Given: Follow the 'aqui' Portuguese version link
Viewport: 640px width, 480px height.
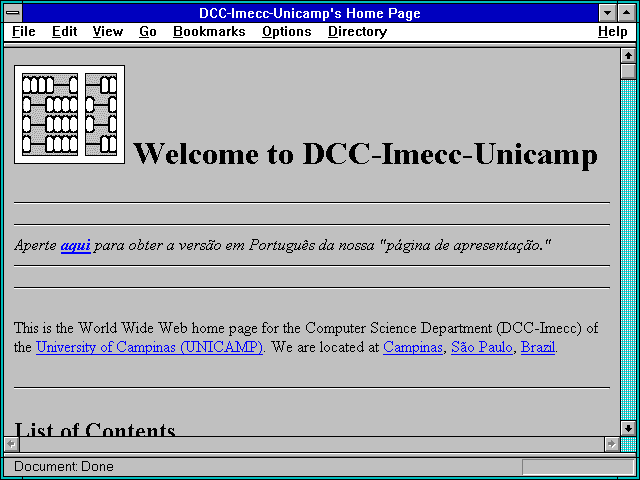Looking at the screenshot, I should [76, 246].
